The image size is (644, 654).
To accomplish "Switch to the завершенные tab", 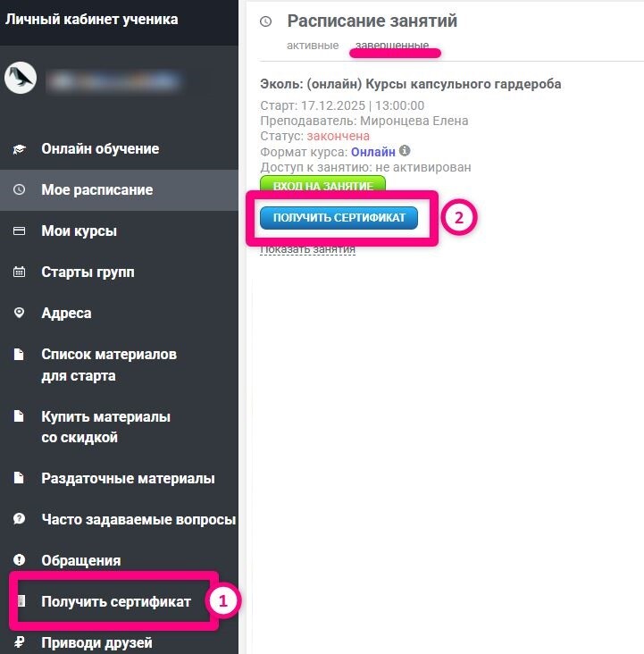I will tap(392, 45).
